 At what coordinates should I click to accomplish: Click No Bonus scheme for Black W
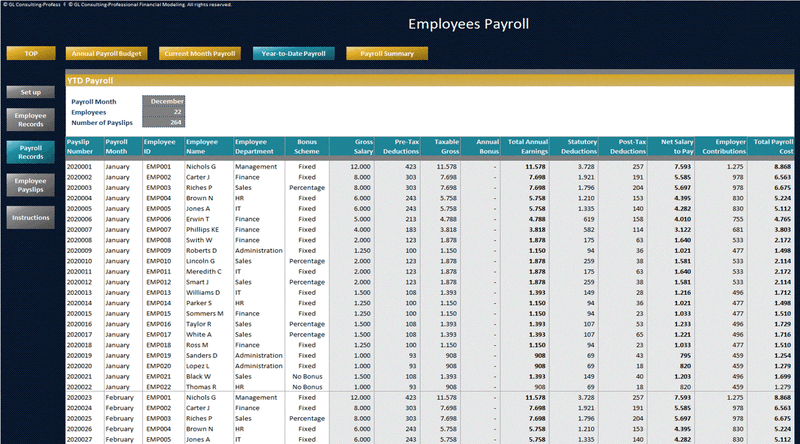coord(307,376)
